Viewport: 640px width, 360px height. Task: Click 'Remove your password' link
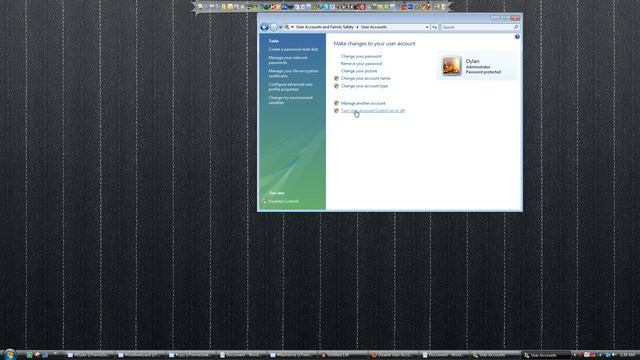pyautogui.click(x=361, y=64)
